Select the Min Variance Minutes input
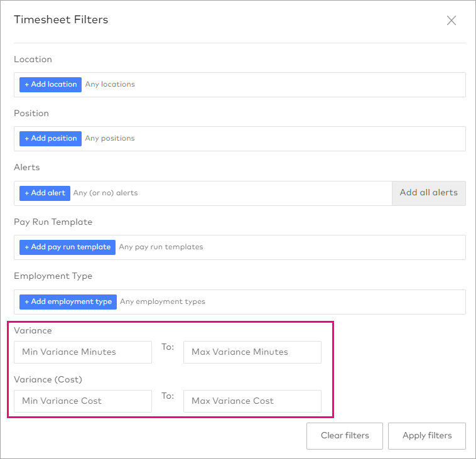 pos(83,352)
